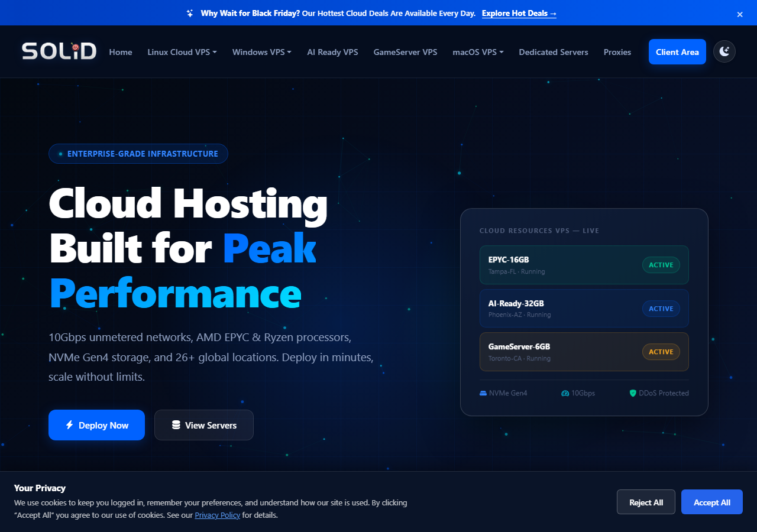Open the Privacy Policy link
Image resolution: width=757 pixels, height=532 pixels.
click(218, 515)
